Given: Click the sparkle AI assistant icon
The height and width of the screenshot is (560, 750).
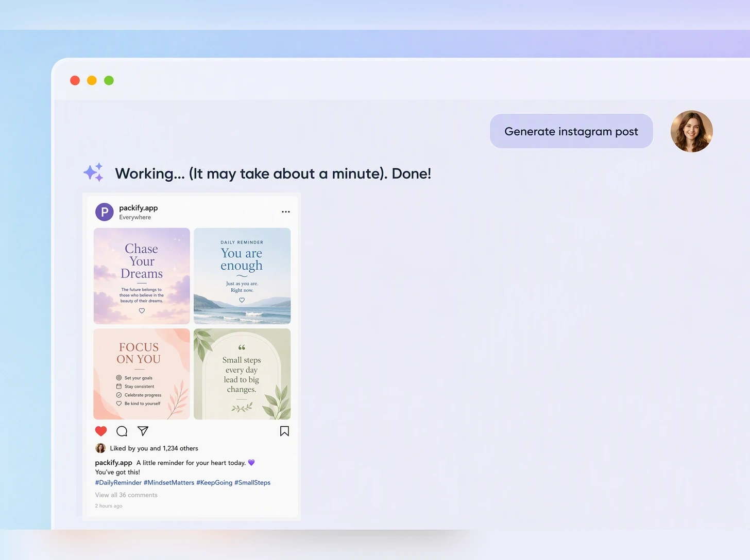Looking at the screenshot, I should coord(94,172).
